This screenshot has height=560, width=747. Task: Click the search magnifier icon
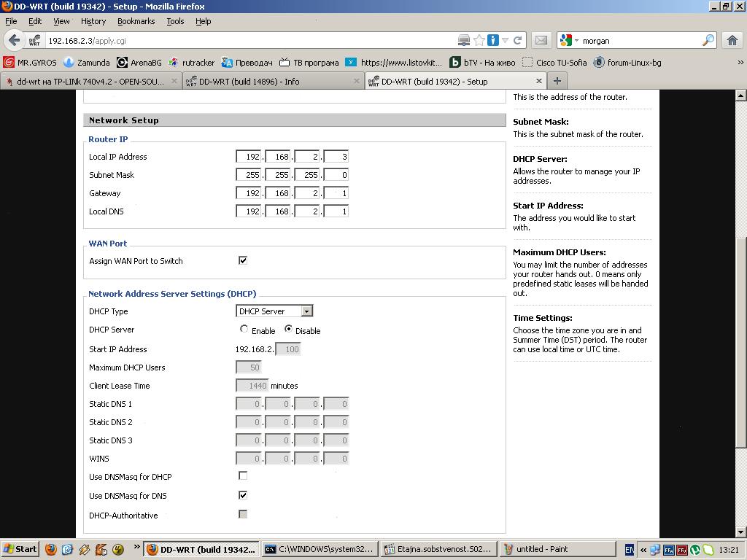click(708, 41)
